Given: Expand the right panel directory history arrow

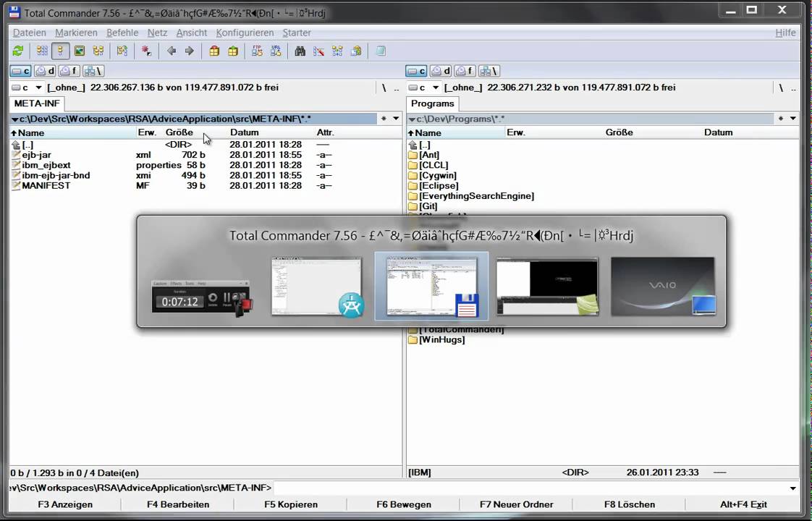Looking at the screenshot, I should pyautogui.click(x=793, y=119).
